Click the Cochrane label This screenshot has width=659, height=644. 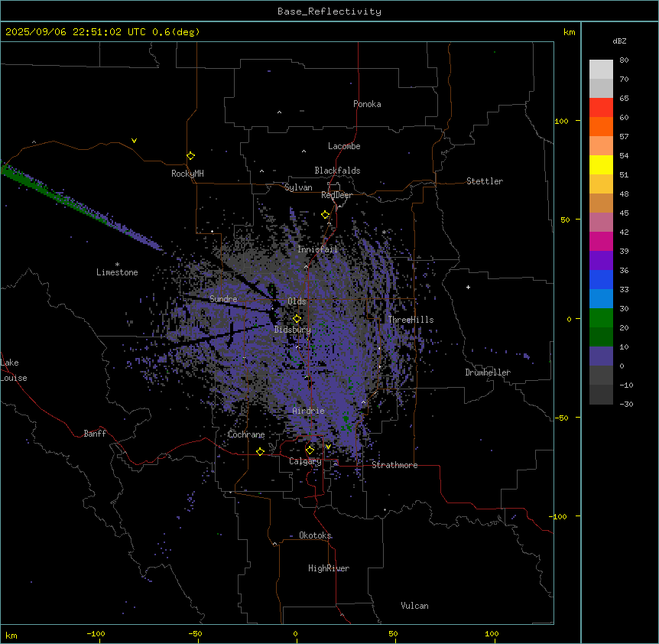pos(246,434)
